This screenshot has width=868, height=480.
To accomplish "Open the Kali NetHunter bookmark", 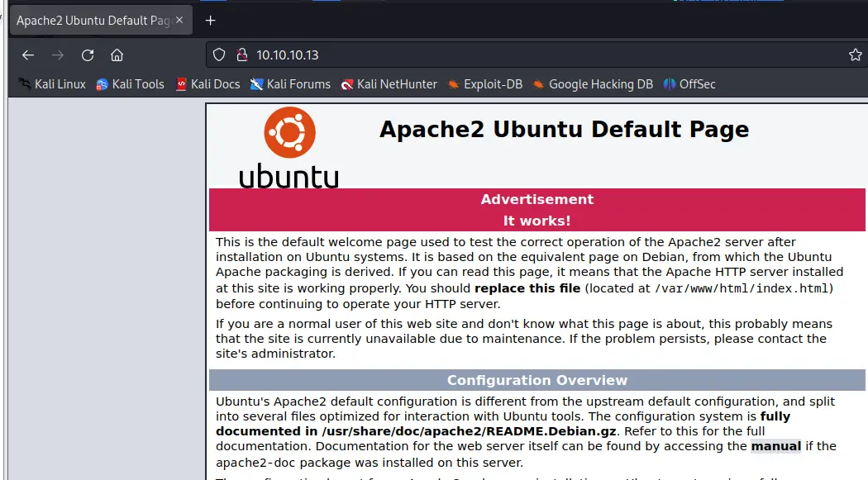I will click(389, 84).
